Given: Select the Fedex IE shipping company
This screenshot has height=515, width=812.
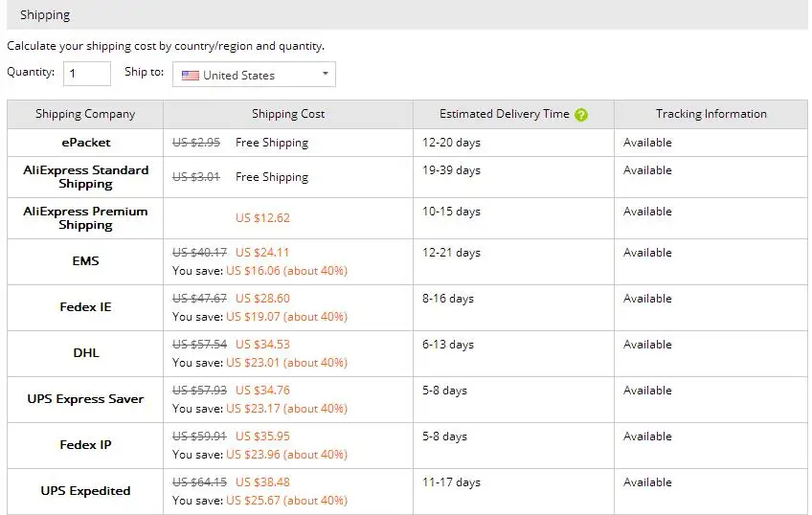Looking at the screenshot, I should (85, 307).
